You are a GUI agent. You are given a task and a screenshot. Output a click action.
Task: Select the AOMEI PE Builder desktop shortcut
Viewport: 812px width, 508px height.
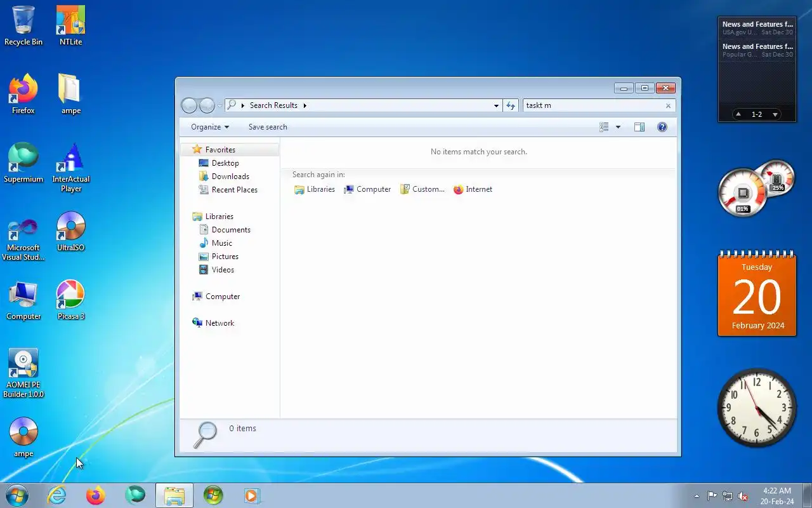tap(23, 373)
